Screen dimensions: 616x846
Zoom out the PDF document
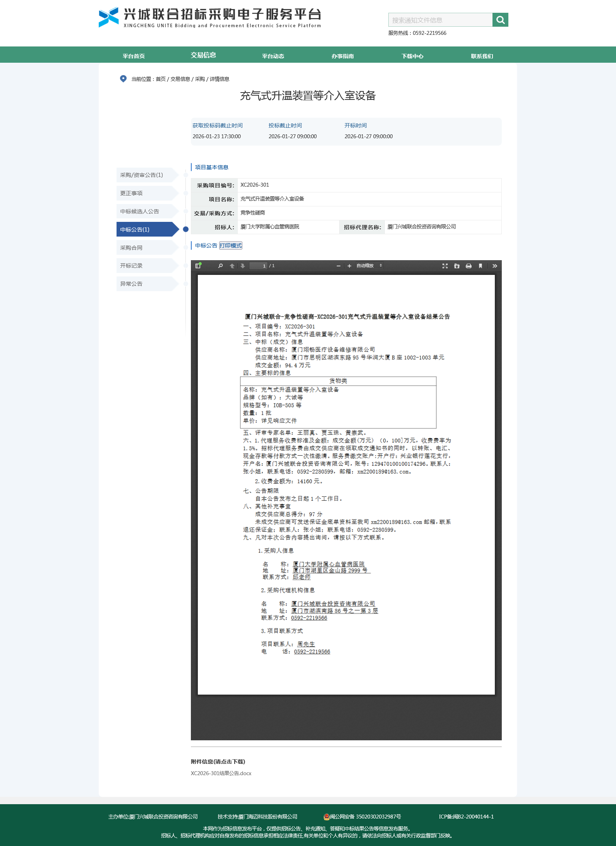[x=338, y=266]
